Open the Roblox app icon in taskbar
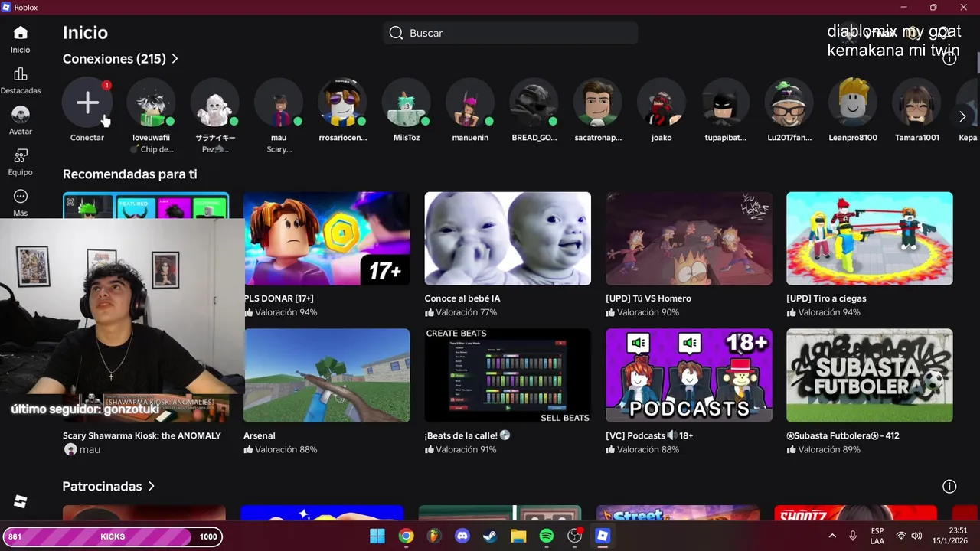The width and height of the screenshot is (980, 551). click(603, 536)
